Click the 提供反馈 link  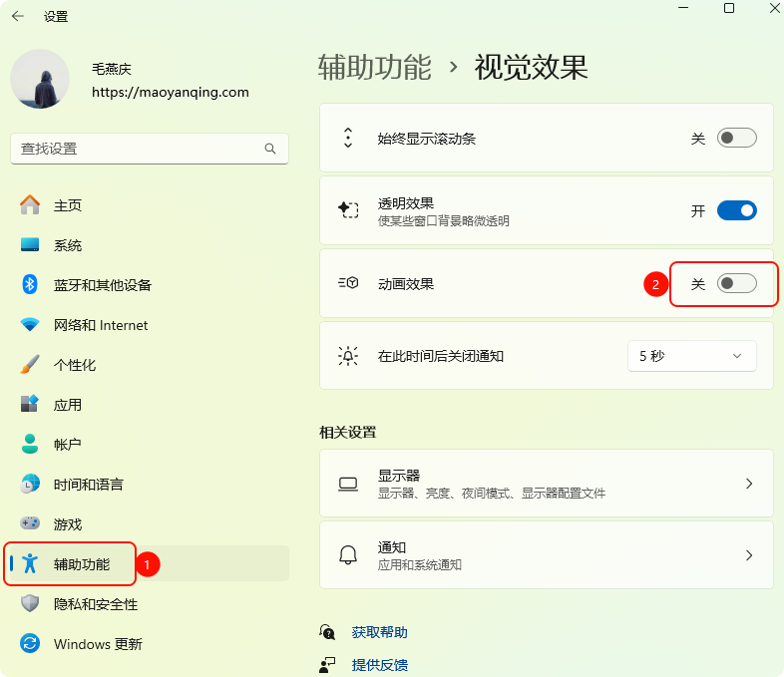[x=379, y=665]
